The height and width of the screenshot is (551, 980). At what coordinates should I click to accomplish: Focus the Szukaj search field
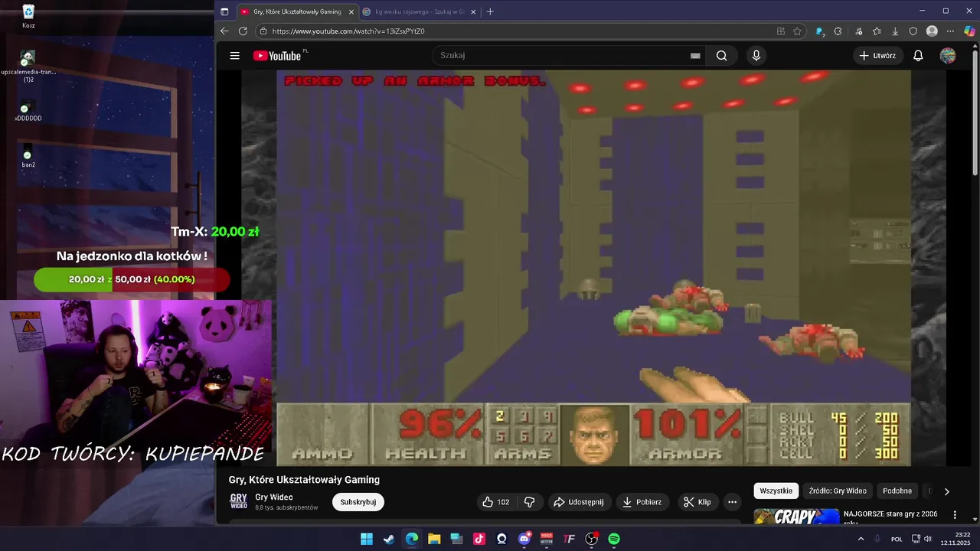coord(567,55)
